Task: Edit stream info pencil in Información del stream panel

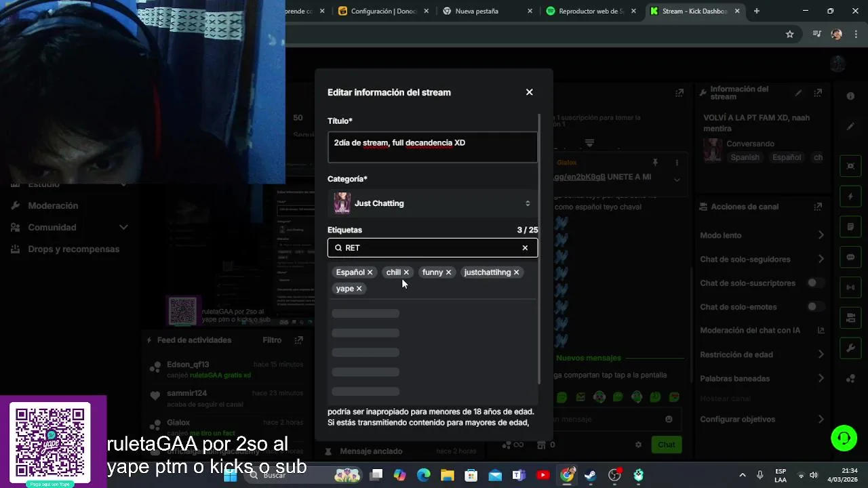Action: click(x=799, y=93)
